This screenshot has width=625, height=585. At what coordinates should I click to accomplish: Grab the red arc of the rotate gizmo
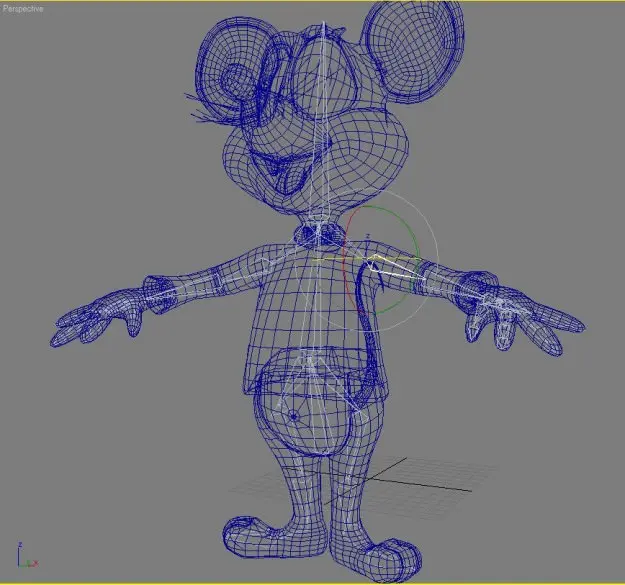pos(344,259)
